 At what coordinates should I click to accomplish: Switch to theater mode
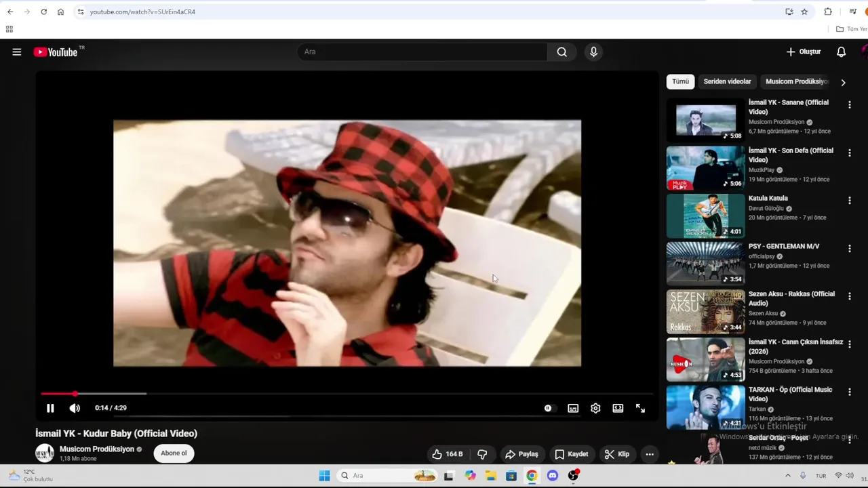[618, 408]
